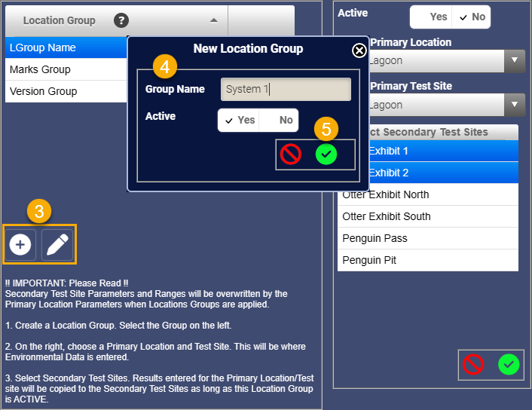Open Location Group help question mark

121,20
